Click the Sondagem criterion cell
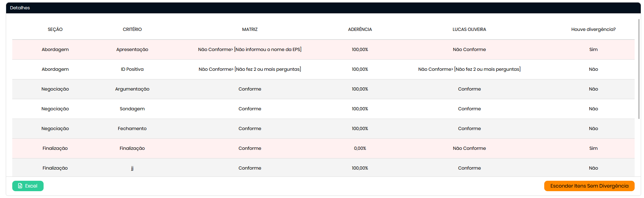Screen dimensions: 644x198 [x=132, y=109]
